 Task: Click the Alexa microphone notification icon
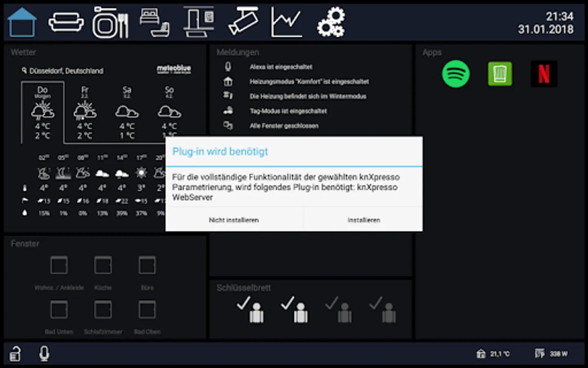(x=228, y=67)
